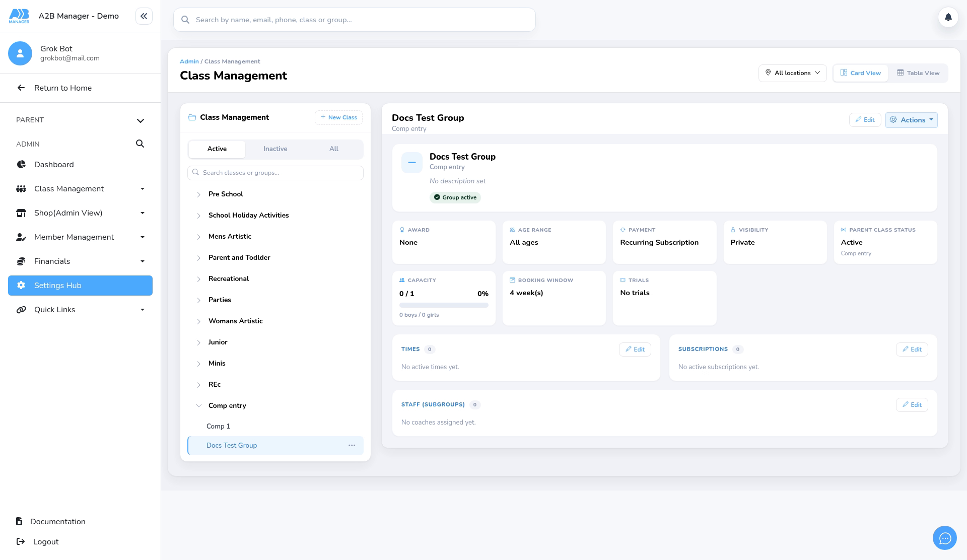Focus the global search field
Viewport: 967px width, 560px height.
(x=355, y=20)
